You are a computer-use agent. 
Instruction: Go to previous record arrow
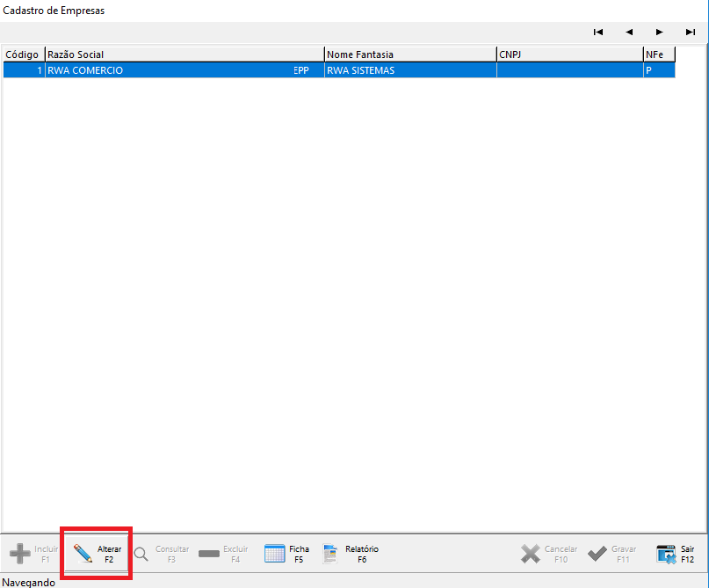[629, 33]
